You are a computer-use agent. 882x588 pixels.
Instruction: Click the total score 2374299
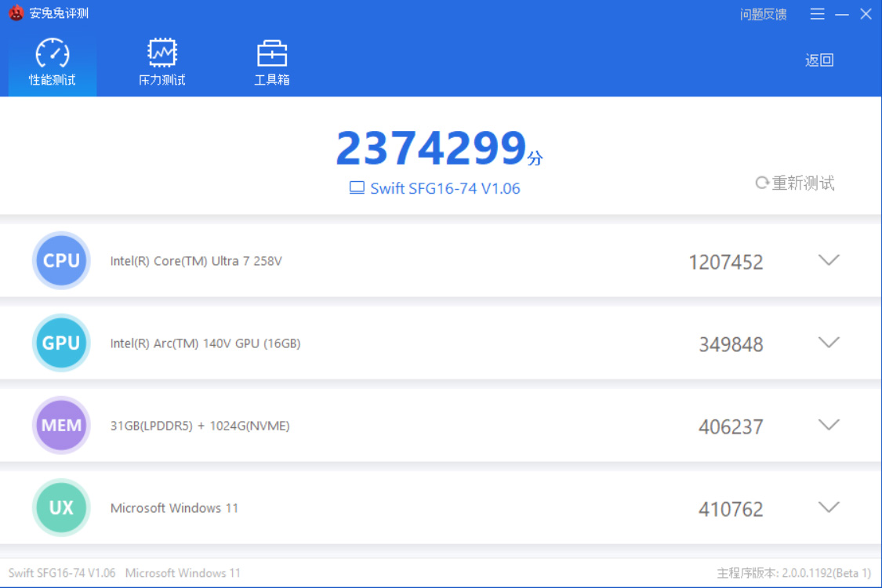[430, 148]
